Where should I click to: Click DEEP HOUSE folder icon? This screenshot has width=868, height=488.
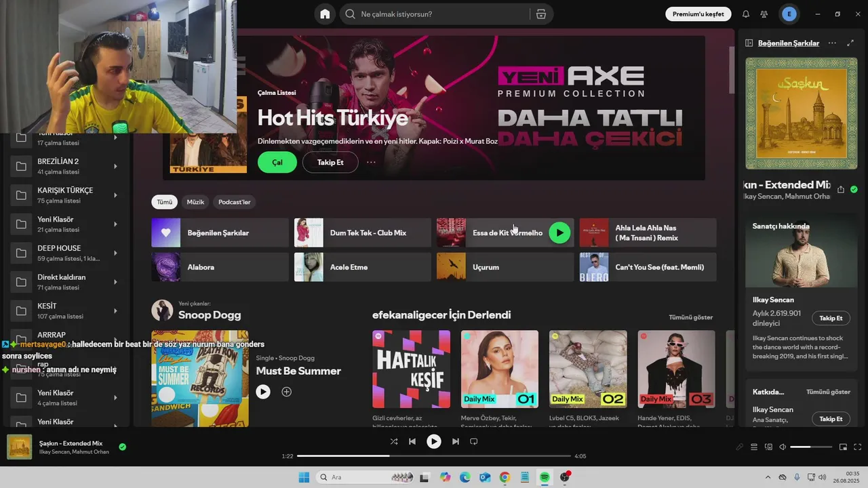[21, 253]
